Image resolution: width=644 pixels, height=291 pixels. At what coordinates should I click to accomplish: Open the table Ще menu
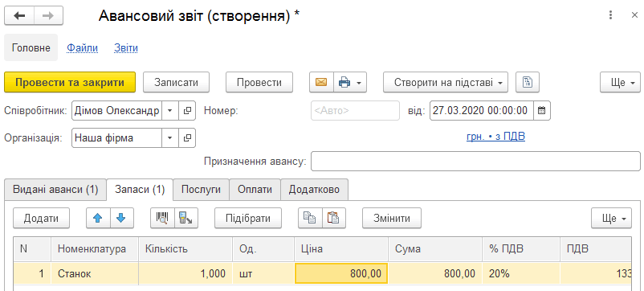(611, 218)
